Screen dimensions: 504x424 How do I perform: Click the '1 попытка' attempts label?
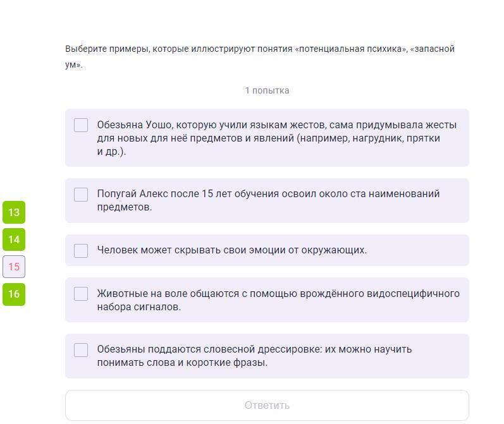(267, 90)
